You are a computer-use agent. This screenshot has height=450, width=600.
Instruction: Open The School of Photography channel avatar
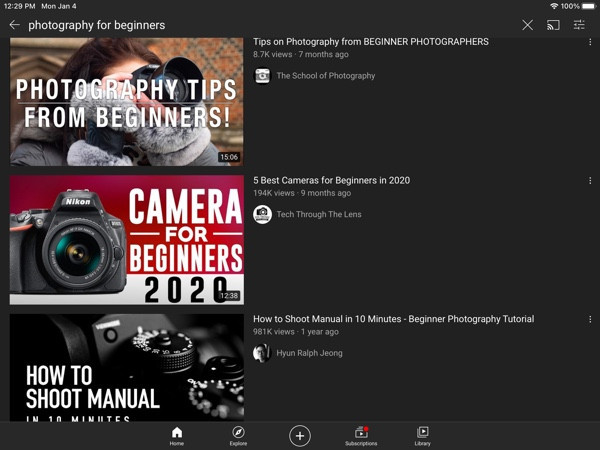coord(262,76)
